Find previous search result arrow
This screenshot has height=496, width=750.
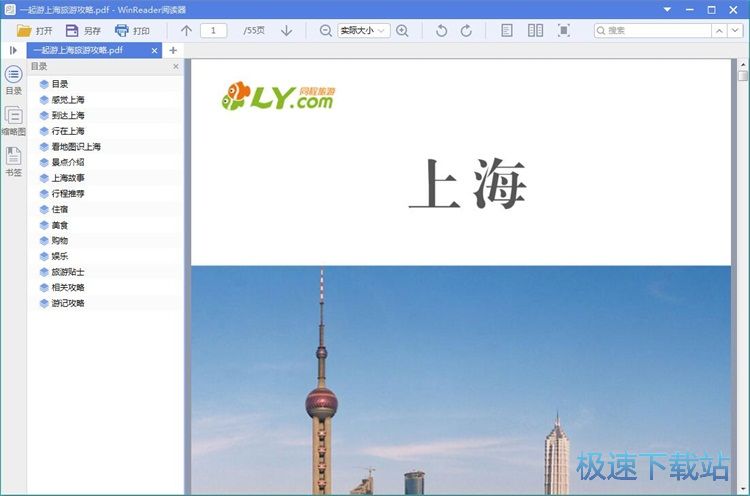[x=719, y=31]
